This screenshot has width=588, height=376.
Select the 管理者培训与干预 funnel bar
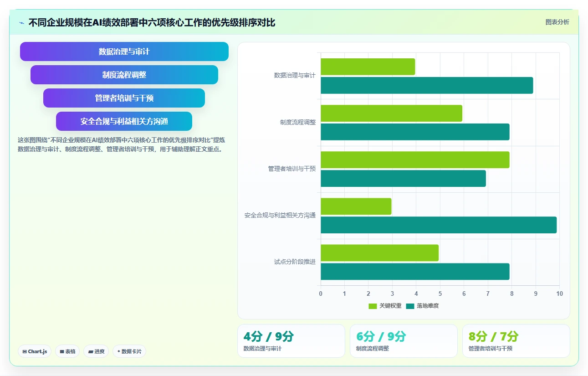(124, 98)
